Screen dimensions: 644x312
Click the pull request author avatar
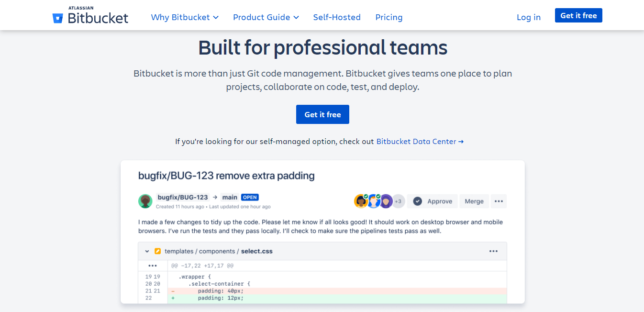(145, 201)
